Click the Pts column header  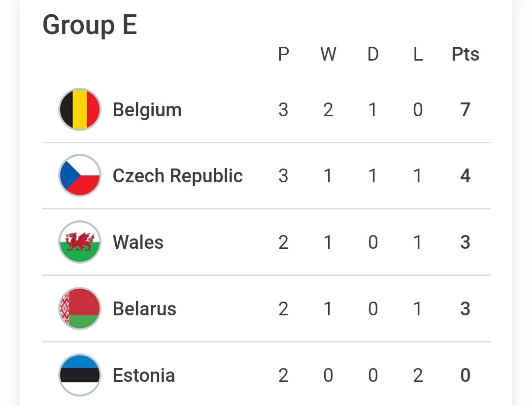[465, 54]
